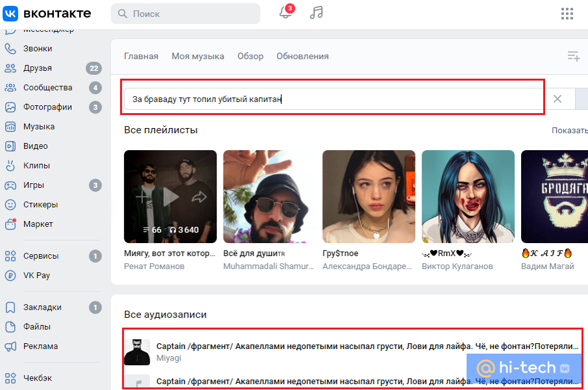588x390 pixels.
Task: Share the Миягу playlist with the arrow icon
Action: pos(199,196)
